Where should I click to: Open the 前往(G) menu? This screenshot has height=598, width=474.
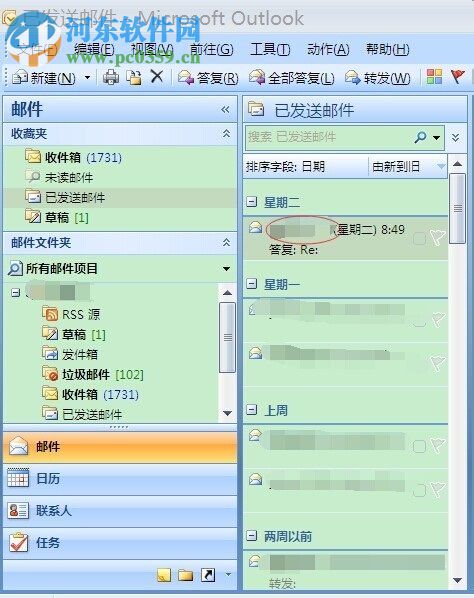click(212, 49)
